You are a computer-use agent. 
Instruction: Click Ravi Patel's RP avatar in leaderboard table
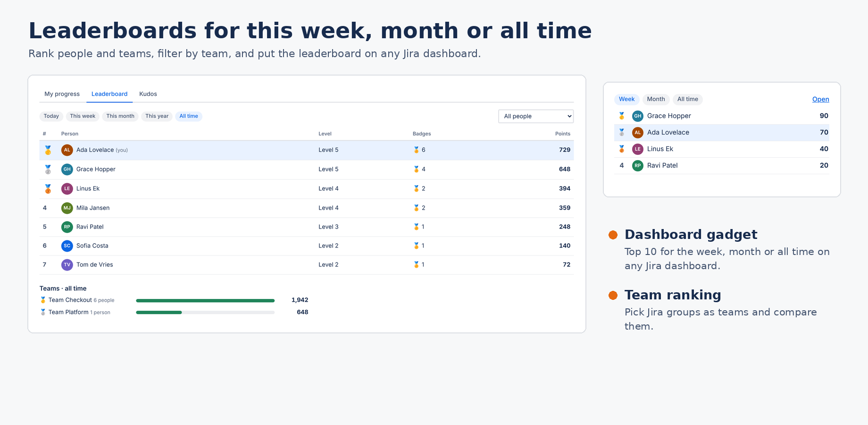[67, 227]
